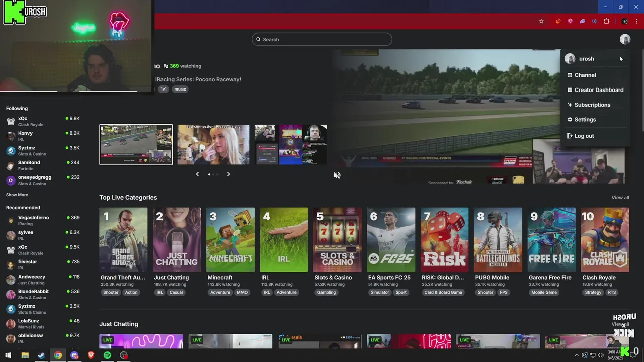Select the racing stream carousel thumbnail
This screenshot has width=644, height=362.
pos(136,145)
